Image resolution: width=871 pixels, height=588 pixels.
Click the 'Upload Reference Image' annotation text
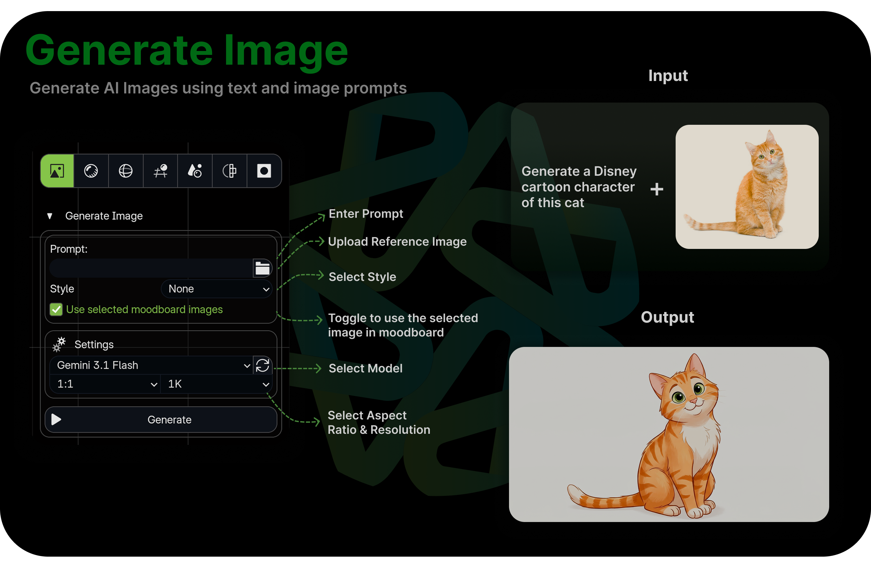[397, 242]
